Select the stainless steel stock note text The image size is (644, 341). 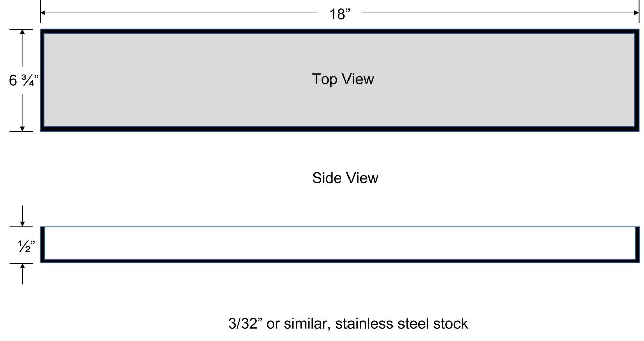click(x=348, y=324)
